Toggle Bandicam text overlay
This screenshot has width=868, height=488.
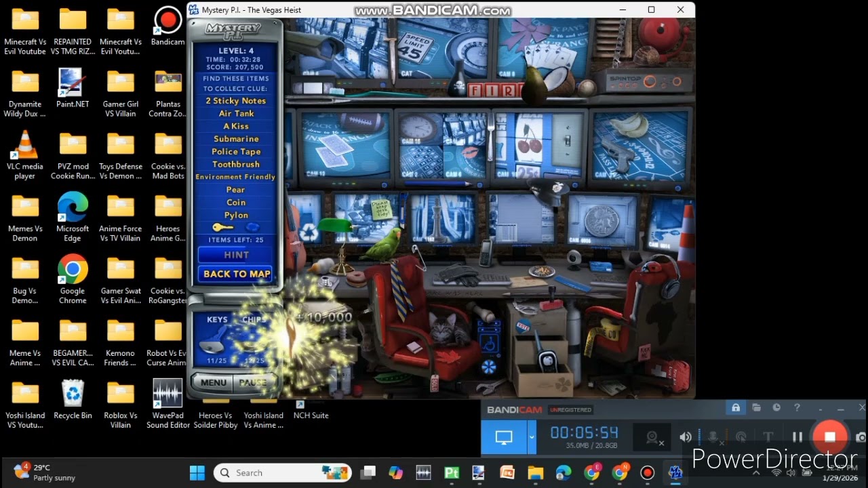click(x=768, y=437)
